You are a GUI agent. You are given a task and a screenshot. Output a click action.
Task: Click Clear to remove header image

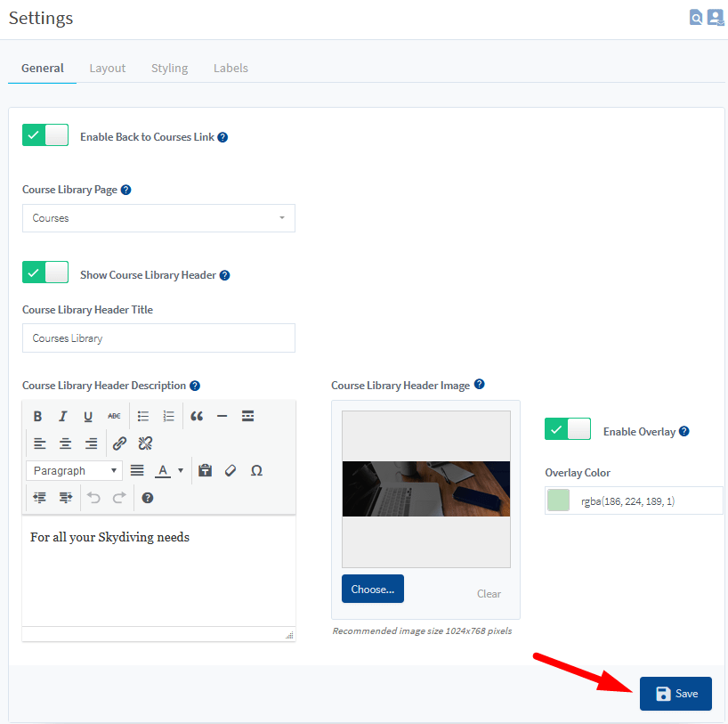(489, 594)
